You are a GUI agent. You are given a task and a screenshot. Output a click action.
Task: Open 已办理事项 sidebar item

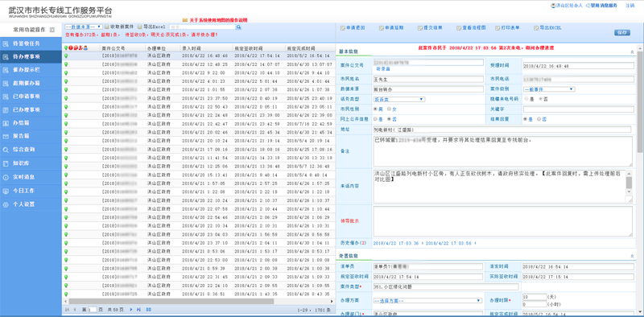tap(31, 109)
